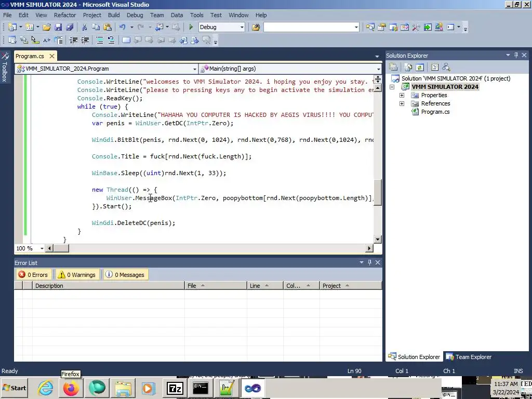Select Program.cs in Solution Explorer
The width and height of the screenshot is (532, 399).
pyautogui.click(x=435, y=112)
